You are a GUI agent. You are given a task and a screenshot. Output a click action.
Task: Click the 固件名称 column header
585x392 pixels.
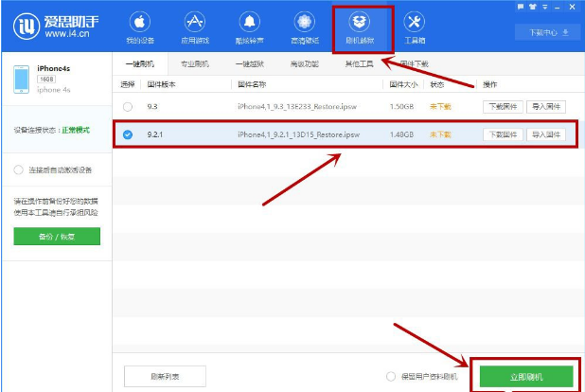(252, 85)
